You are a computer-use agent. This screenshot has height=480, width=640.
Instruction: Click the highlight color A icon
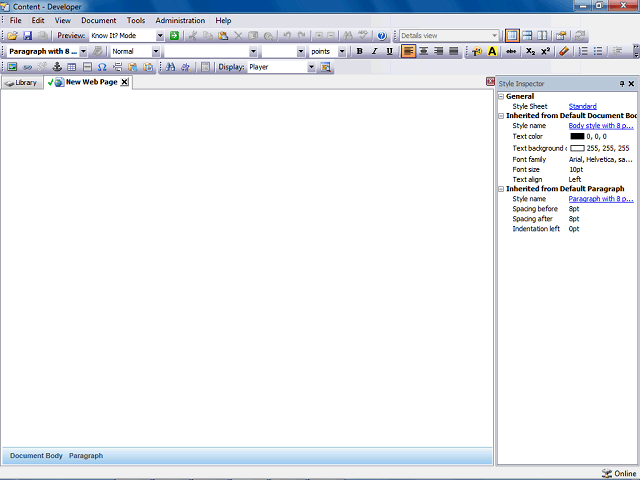point(492,51)
